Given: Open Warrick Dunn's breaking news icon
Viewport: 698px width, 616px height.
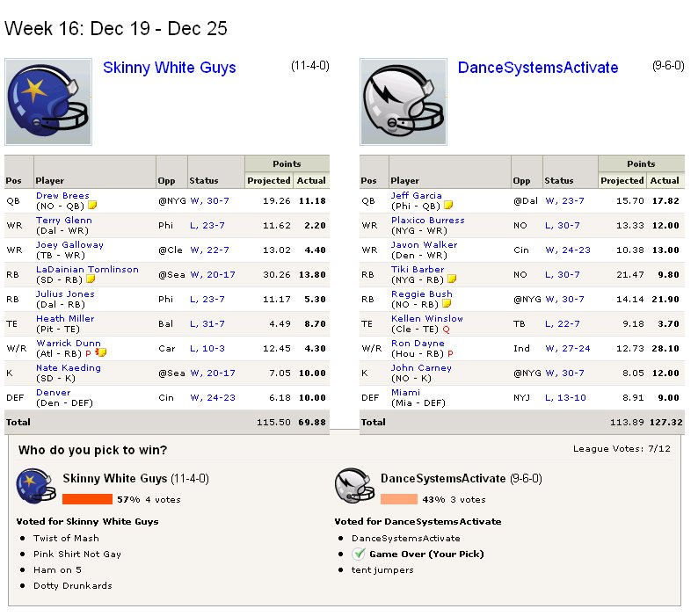Looking at the screenshot, I should pyautogui.click(x=101, y=352).
